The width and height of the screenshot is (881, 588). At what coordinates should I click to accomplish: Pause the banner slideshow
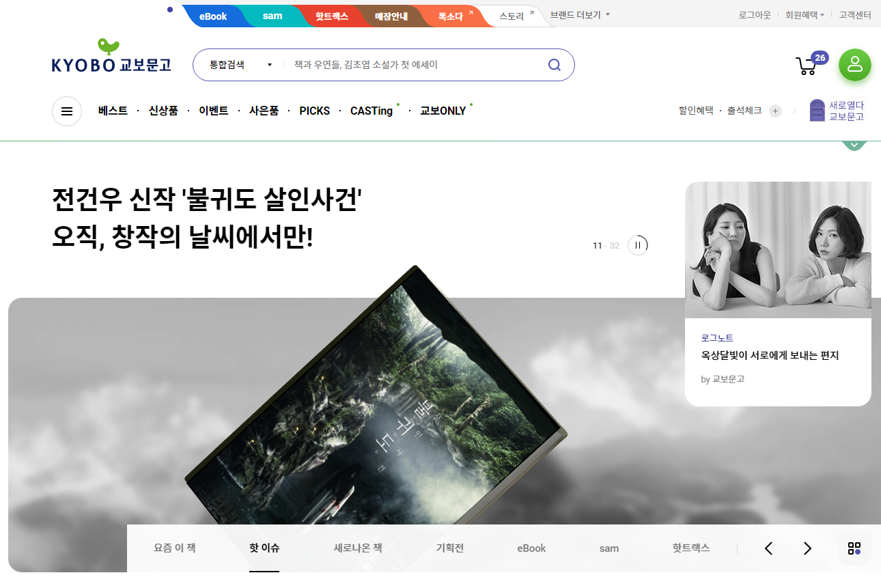pyautogui.click(x=637, y=245)
